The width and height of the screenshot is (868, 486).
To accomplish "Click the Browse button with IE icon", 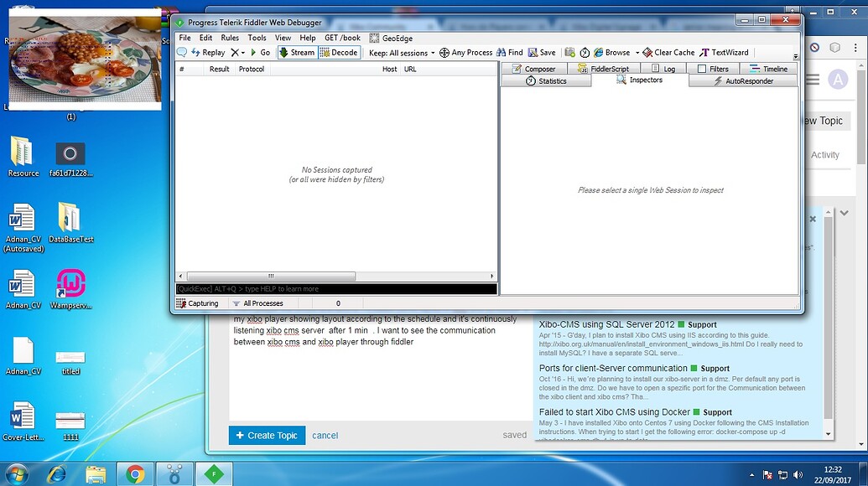I will 611,53.
